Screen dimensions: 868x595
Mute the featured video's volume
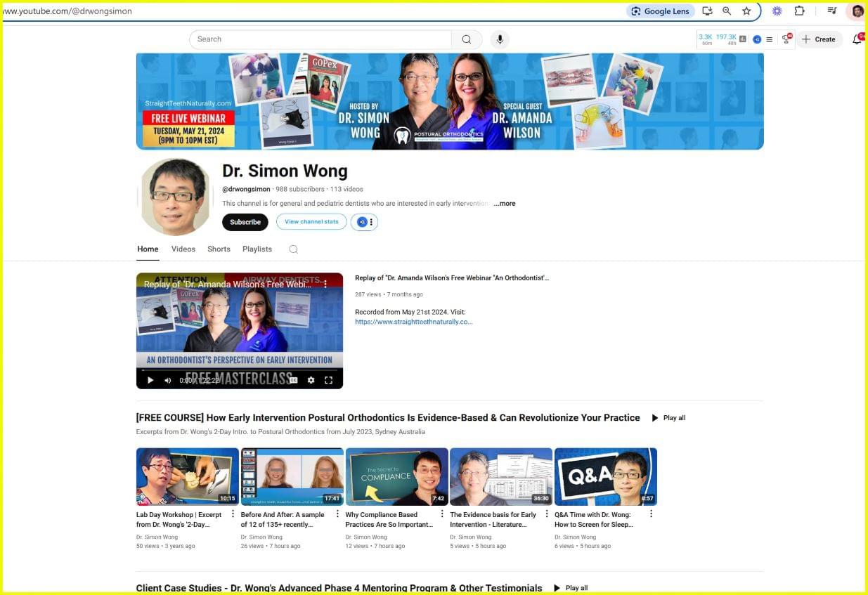167,380
